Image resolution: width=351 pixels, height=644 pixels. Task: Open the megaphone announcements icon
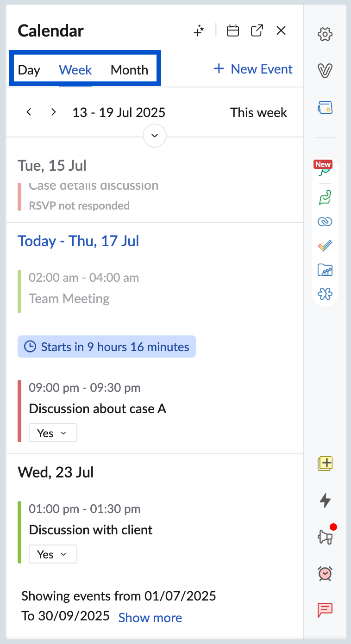325,536
